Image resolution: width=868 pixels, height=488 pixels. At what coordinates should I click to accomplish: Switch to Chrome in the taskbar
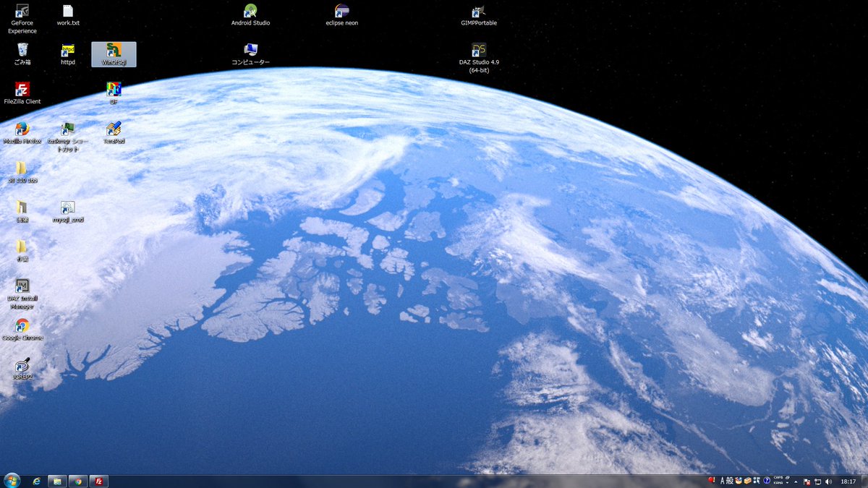click(x=78, y=481)
